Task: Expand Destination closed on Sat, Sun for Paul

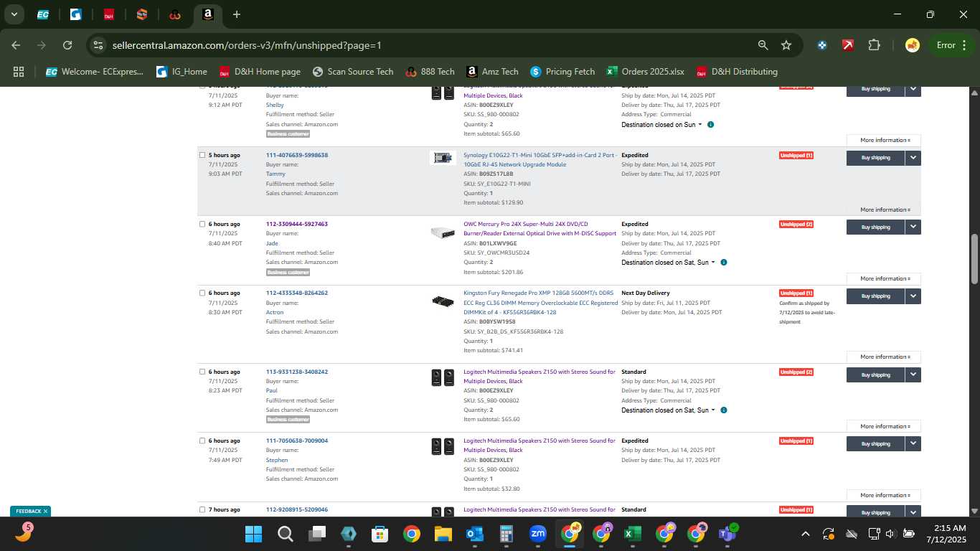Action: point(668,410)
